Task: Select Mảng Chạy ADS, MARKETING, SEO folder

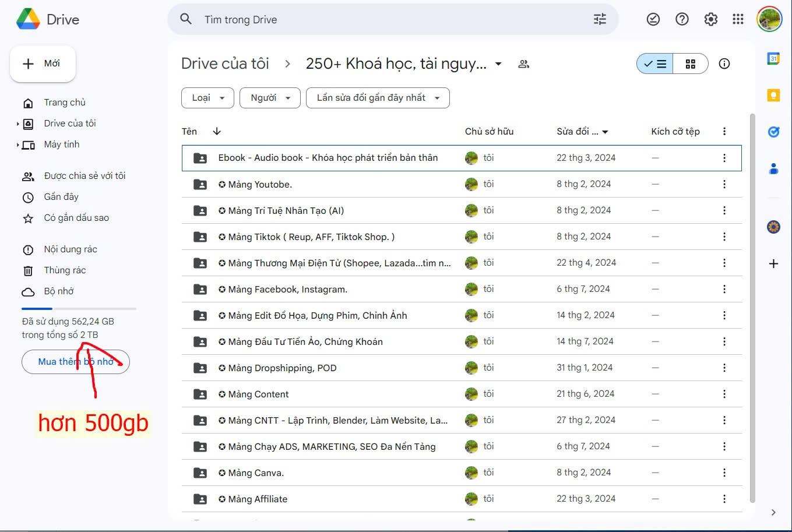Action: tap(462, 446)
